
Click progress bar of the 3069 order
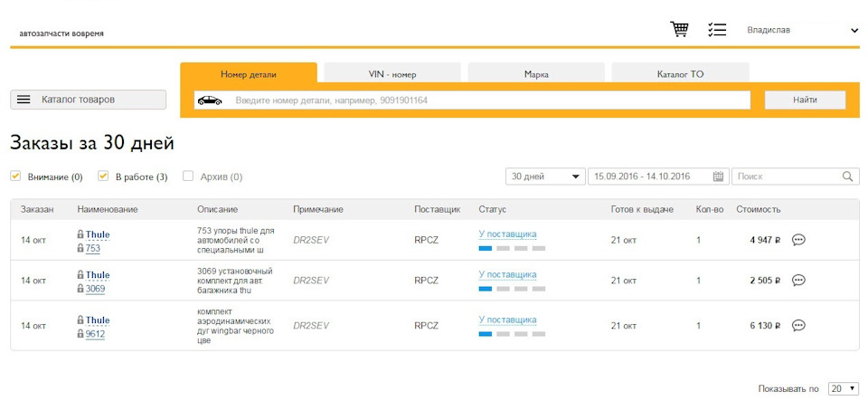[512, 289]
